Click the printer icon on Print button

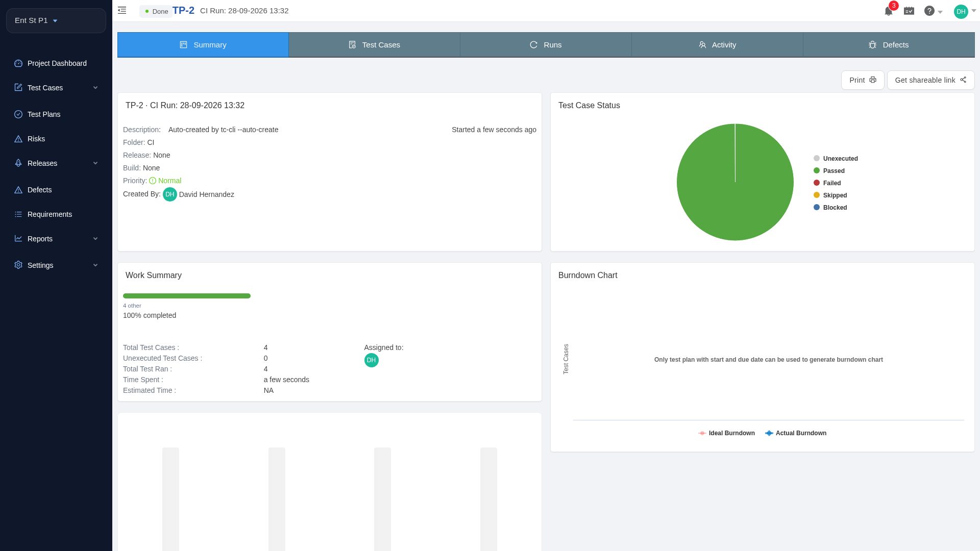[873, 80]
